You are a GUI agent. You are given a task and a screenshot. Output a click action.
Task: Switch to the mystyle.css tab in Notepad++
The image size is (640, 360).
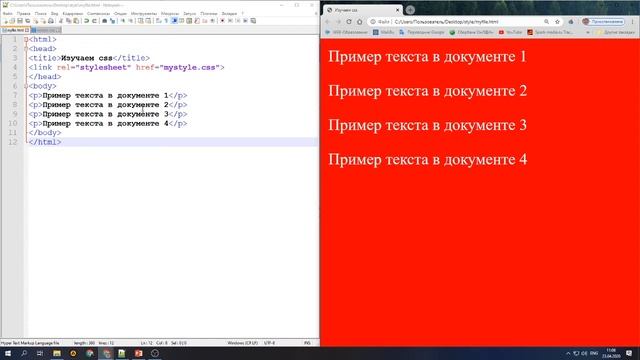pyautogui.click(x=46, y=30)
